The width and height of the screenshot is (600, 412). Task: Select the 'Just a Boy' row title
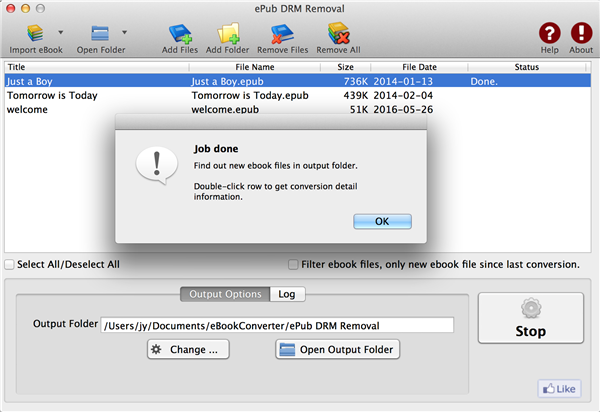[x=29, y=81]
